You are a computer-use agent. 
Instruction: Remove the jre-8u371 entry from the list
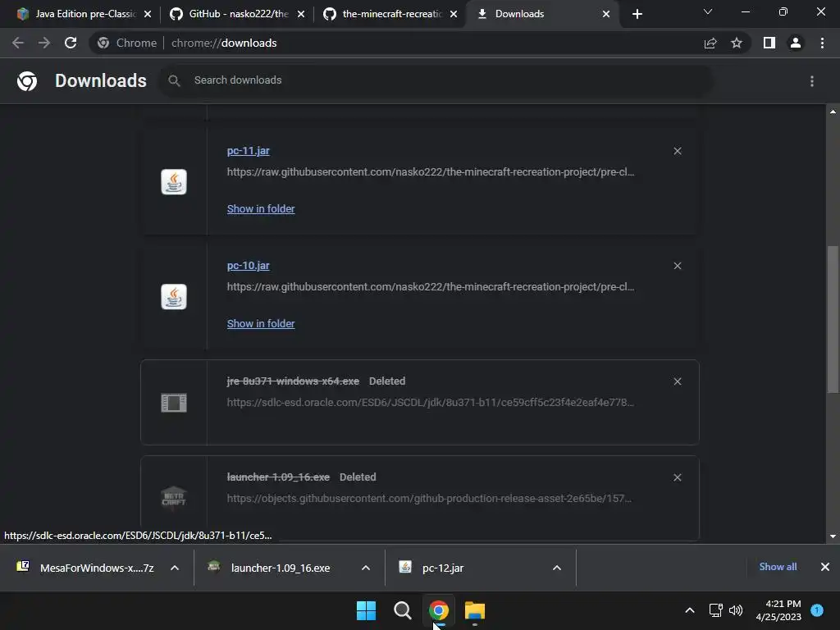(x=678, y=381)
